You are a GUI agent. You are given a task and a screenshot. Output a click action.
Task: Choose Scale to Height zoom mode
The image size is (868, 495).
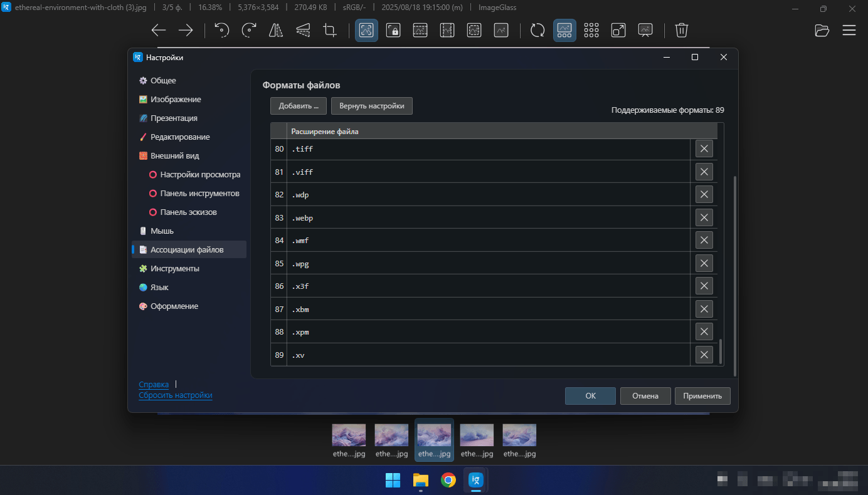click(447, 30)
